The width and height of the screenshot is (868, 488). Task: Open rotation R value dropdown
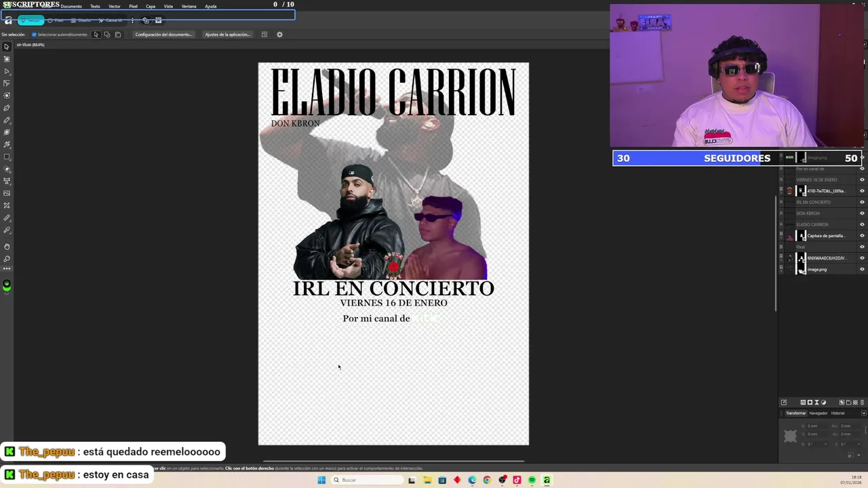[825, 444]
